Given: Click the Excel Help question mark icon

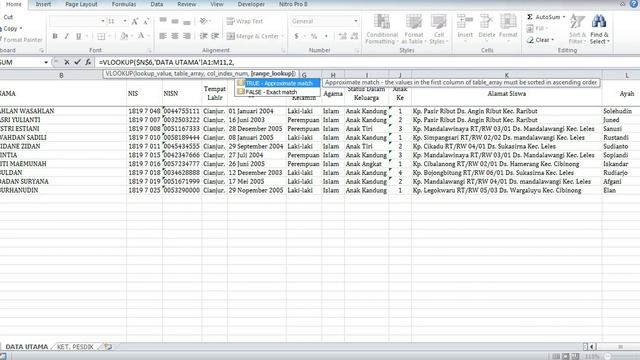Looking at the screenshot, I should 634,4.
